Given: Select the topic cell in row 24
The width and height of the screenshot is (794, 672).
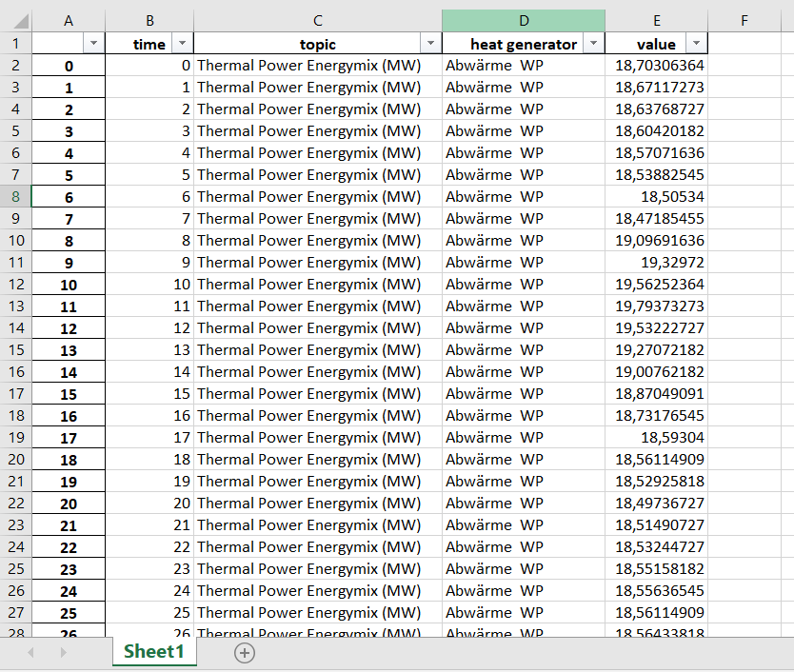Looking at the screenshot, I should point(317,547).
